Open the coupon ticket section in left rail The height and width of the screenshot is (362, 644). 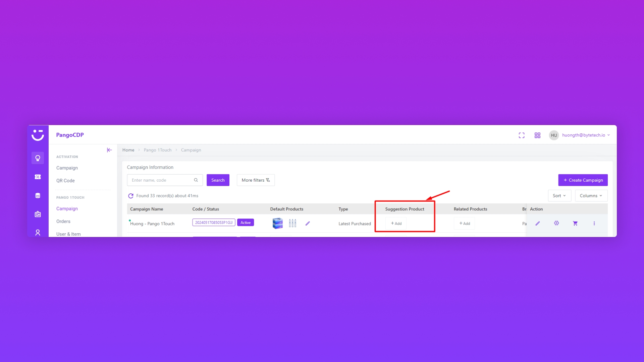coord(38,177)
